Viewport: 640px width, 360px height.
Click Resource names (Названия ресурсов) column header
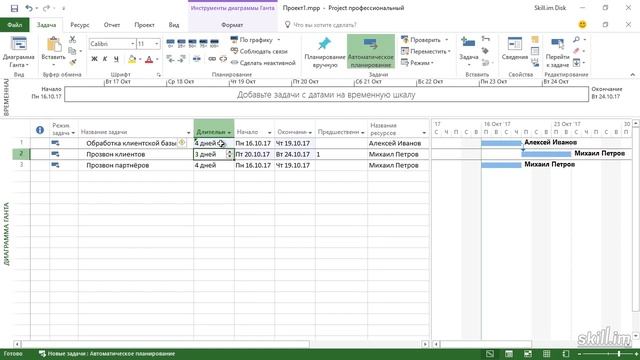point(398,129)
